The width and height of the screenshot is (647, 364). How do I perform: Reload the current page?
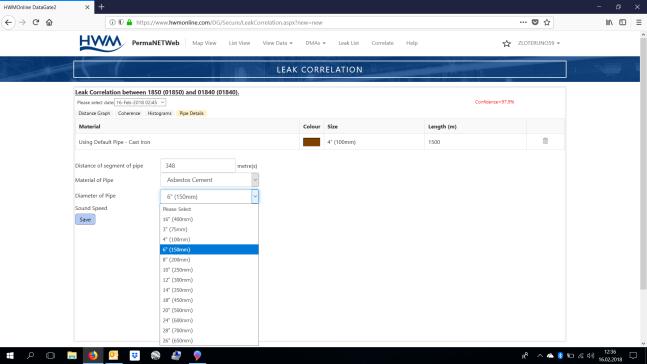[x=36, y=22]
